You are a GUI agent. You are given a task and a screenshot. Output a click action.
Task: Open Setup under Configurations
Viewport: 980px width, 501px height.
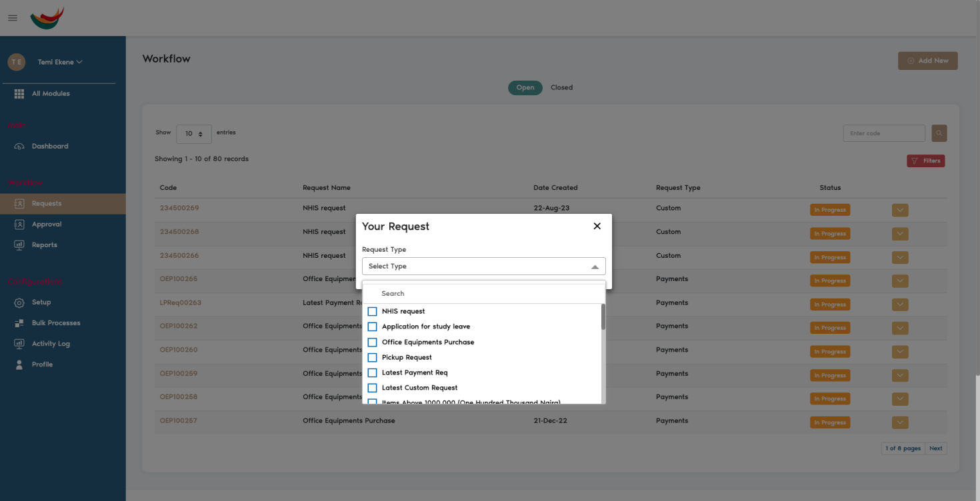click(x=41, y=302)
